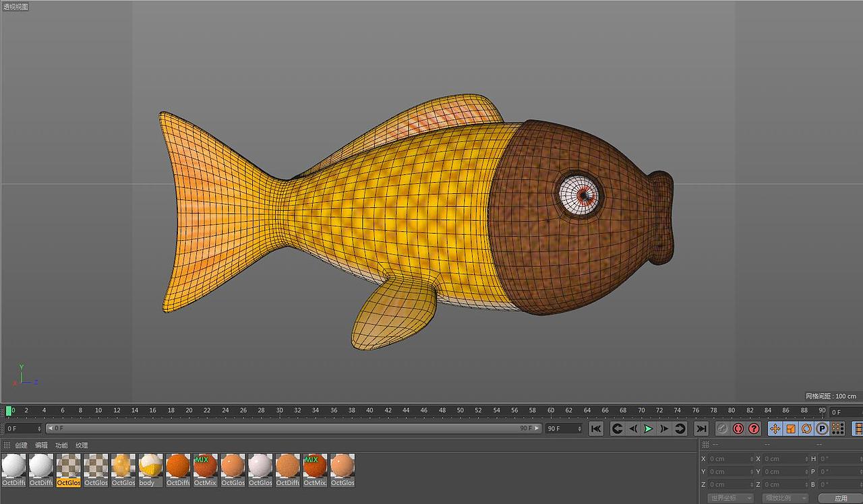This screenshot has height=504, width=863.
Task: Go to the start of the animation
Action: pos(596,429)
